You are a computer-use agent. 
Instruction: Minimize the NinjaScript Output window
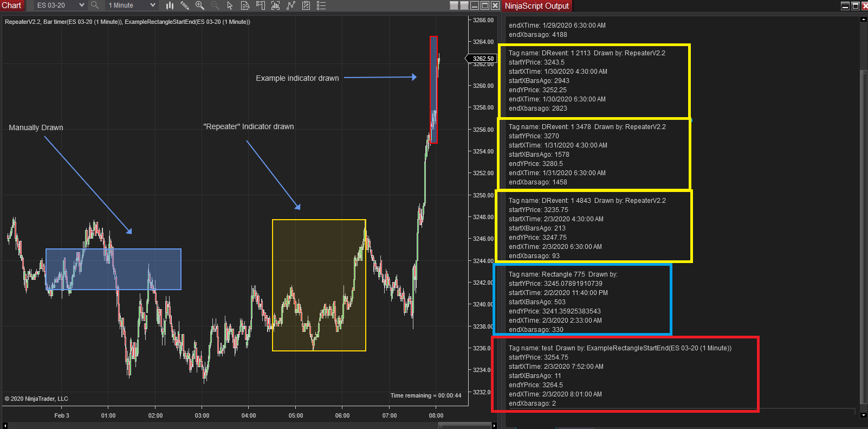click(x=845, y=6)
